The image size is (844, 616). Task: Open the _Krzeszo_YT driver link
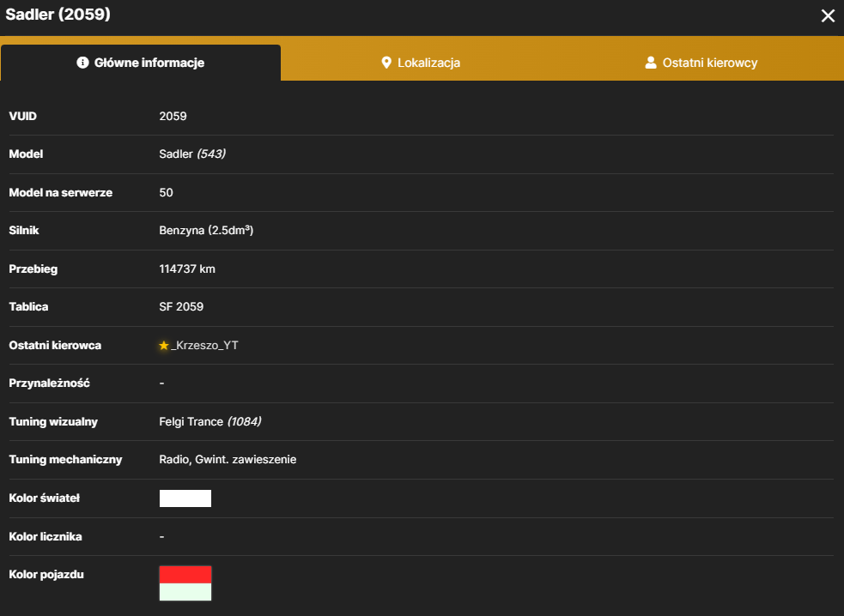(204, 346)
